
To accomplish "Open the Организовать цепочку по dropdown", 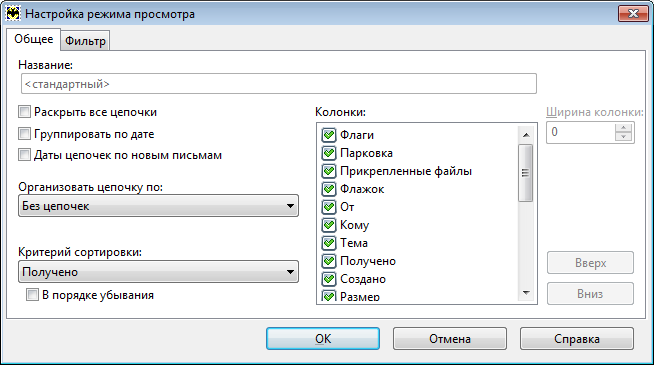I will [158, 206].
